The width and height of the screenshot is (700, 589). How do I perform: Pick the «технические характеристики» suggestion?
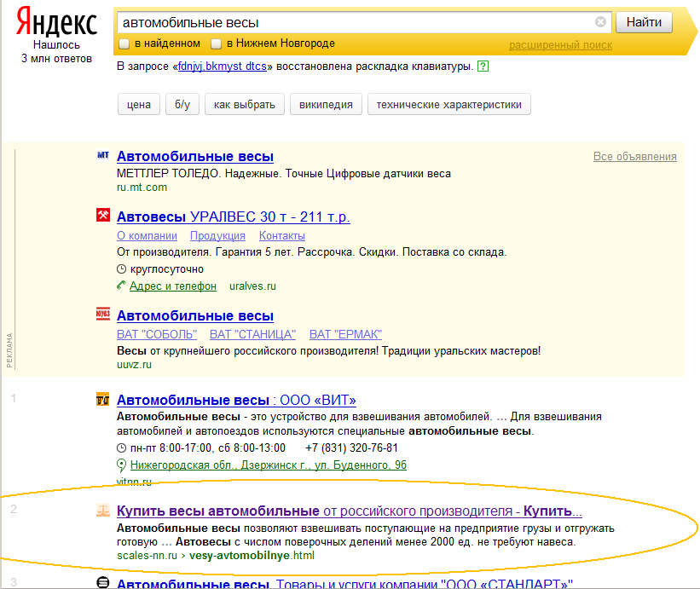point(449,104)
